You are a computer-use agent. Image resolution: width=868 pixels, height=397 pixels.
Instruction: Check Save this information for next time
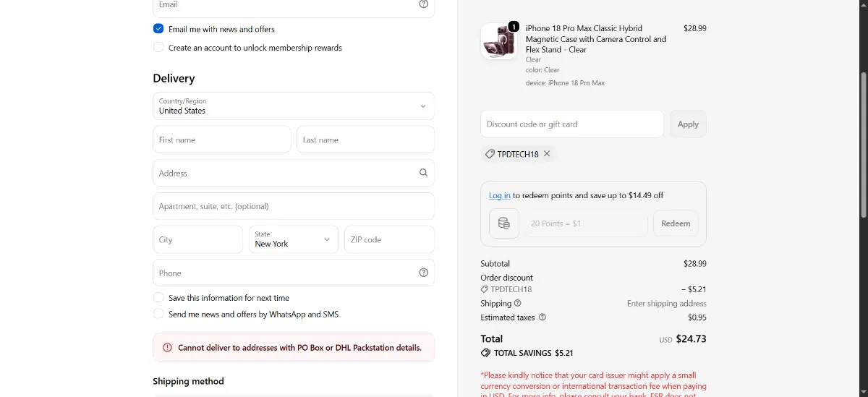point(158,298)
